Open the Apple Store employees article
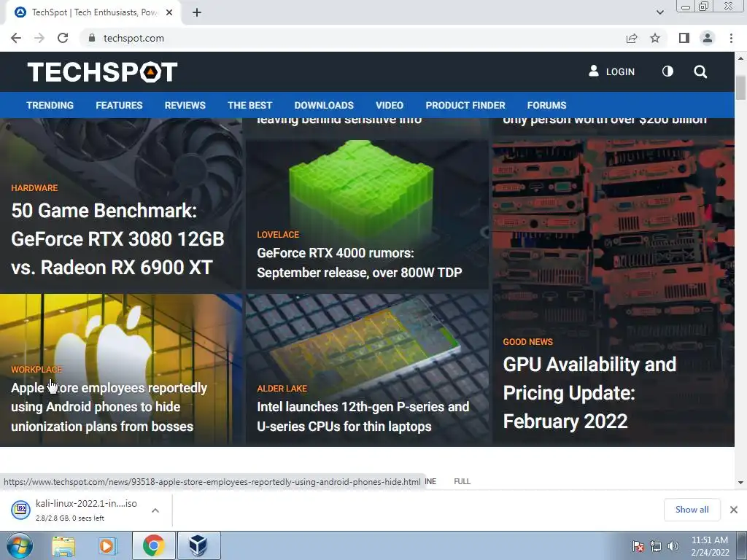The height and width of the screenshot is (560, 747). 109,407
